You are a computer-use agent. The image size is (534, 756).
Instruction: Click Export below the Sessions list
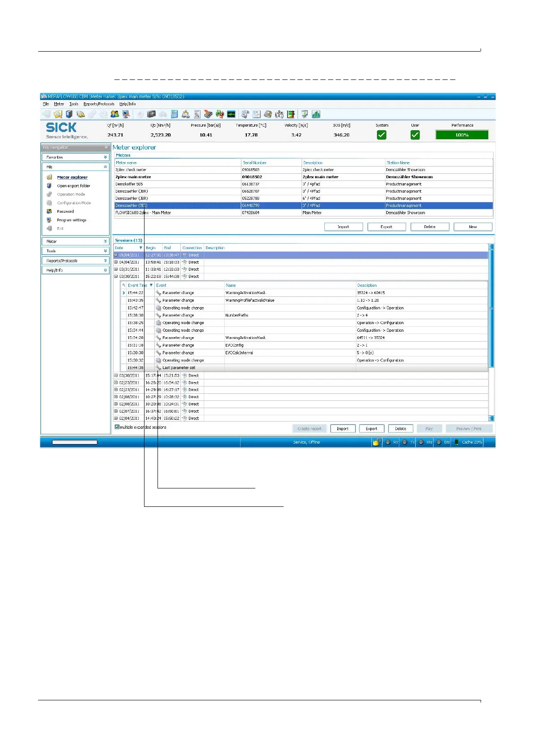372,429
